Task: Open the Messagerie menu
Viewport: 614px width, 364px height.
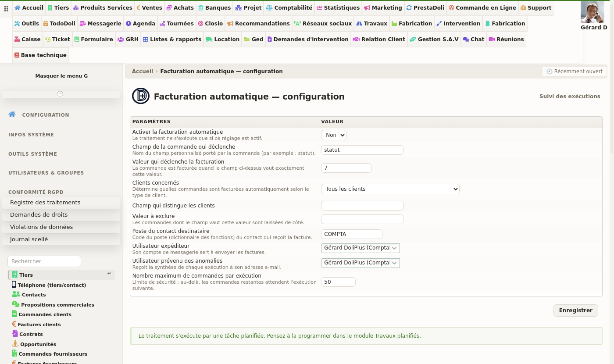Action: coord(100,24)
